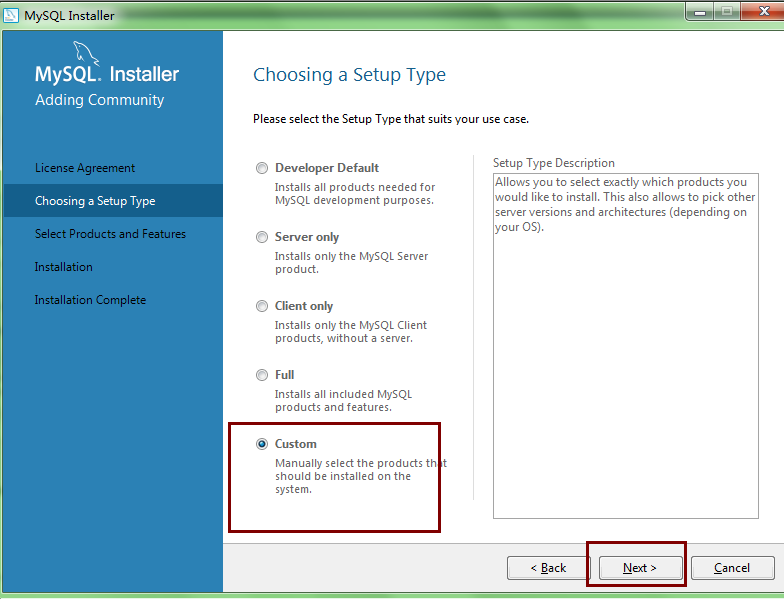Click the Custom label text
784x599 pixels.
(296, 444)
